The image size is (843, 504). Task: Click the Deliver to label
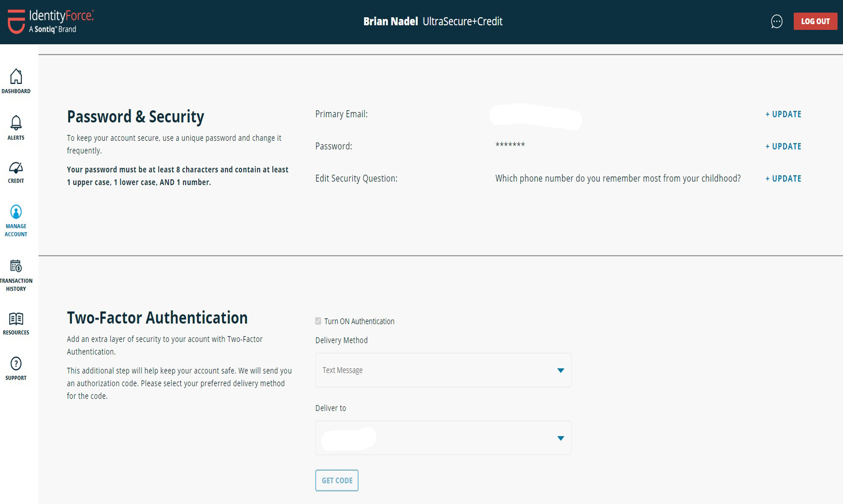coord(331,408)
